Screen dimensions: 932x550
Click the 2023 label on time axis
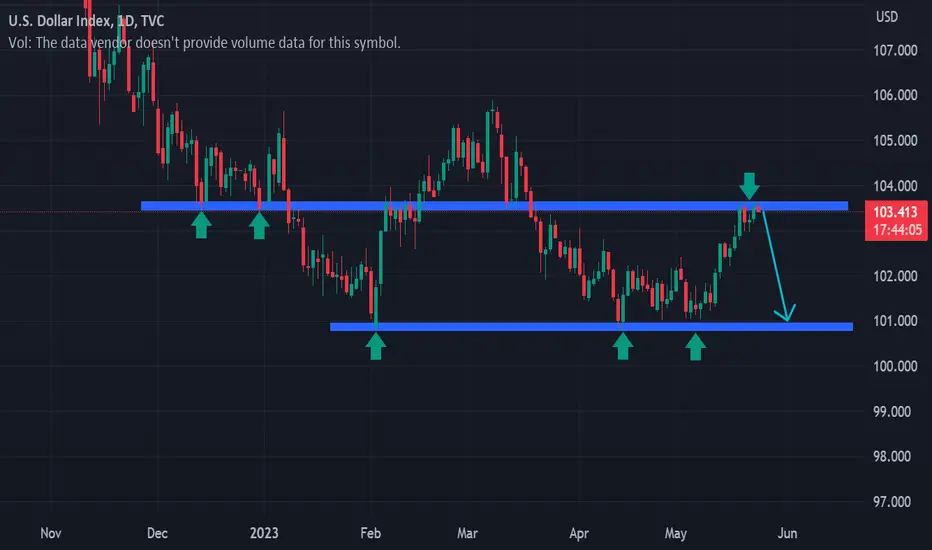pos(264,533)
